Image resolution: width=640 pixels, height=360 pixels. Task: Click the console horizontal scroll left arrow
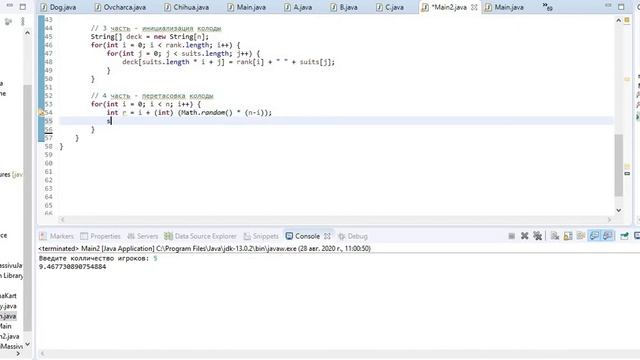[x=42, y=353]
